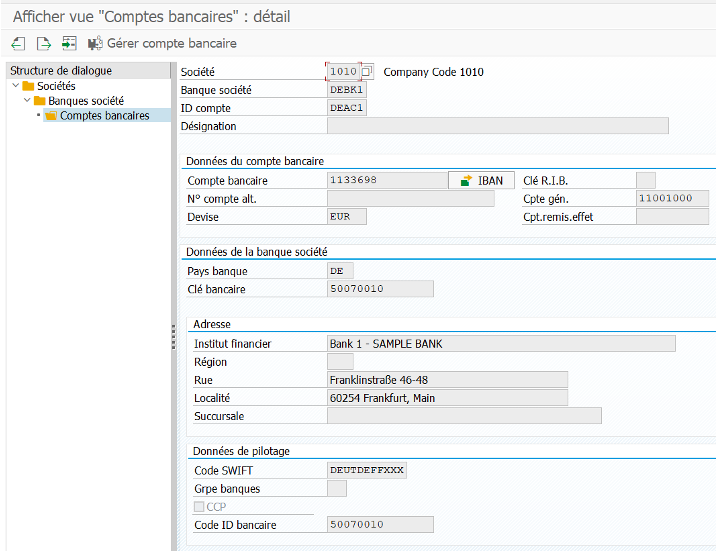Screen dimensions: 716x552
Task: Collapse the Sociétés tree node
Action: click(x=15, y=86)
